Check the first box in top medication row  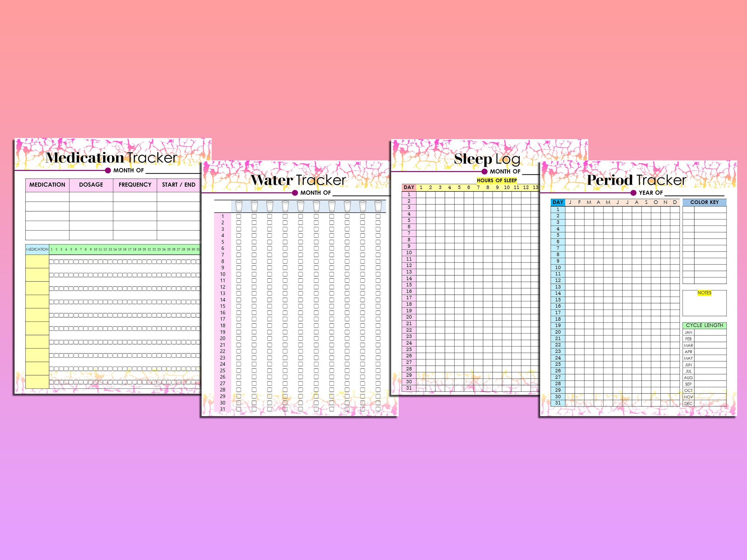point(52,262)
